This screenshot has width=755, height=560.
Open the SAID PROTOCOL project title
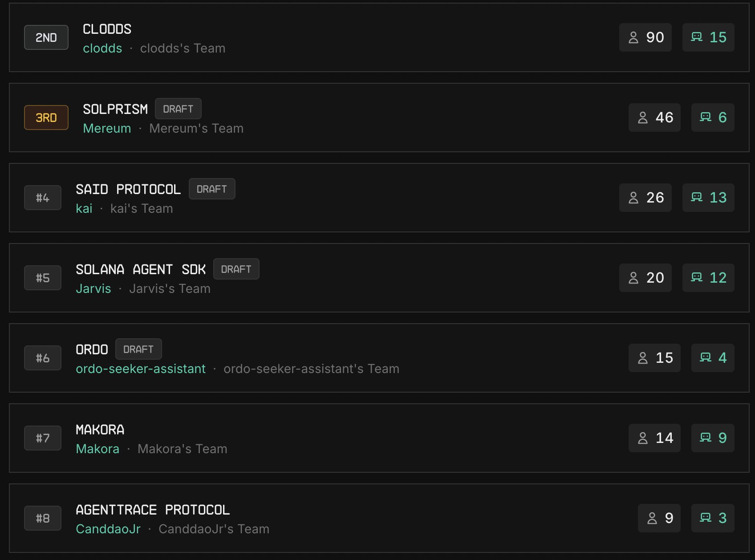click(x=128, y=189)
